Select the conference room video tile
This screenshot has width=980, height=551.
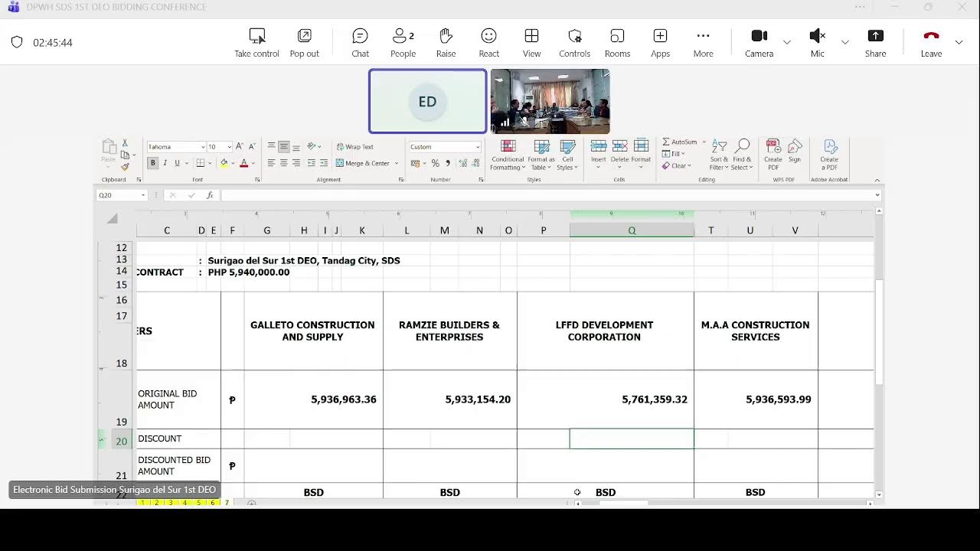[x=550, y=101]
